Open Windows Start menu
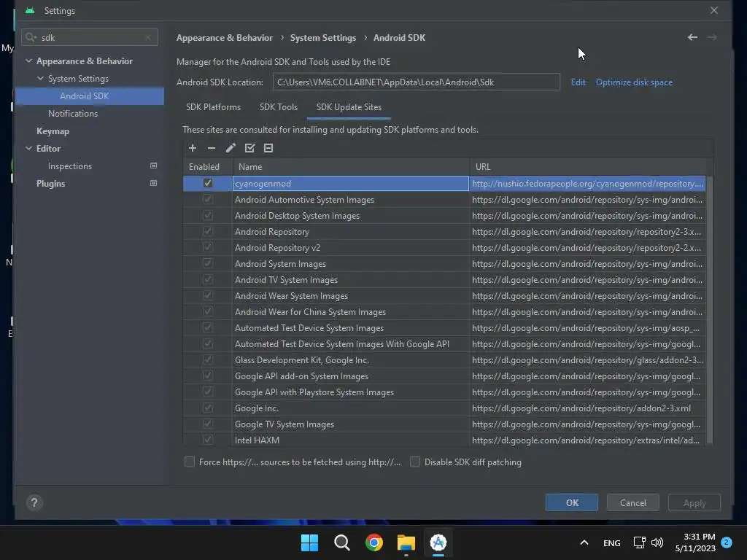This screenshot has width=747, height=560. point(309,542)
